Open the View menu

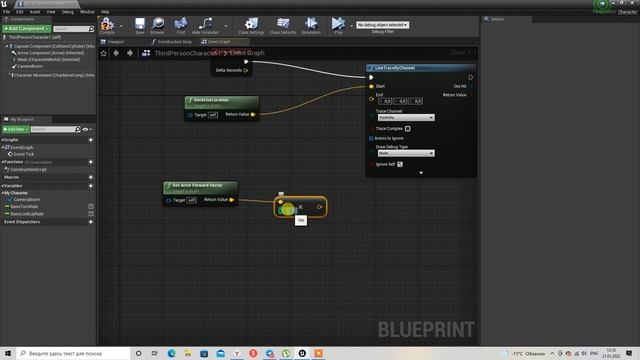pyautogui.click(x=51, y=12)
